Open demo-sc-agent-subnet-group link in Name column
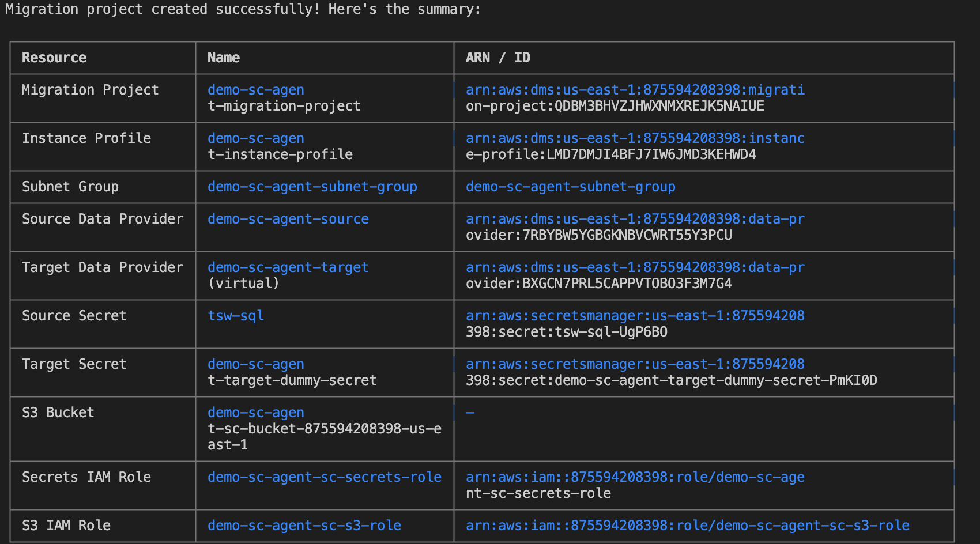This screenshot has width=980, height=544. click(x=312, y=187)
